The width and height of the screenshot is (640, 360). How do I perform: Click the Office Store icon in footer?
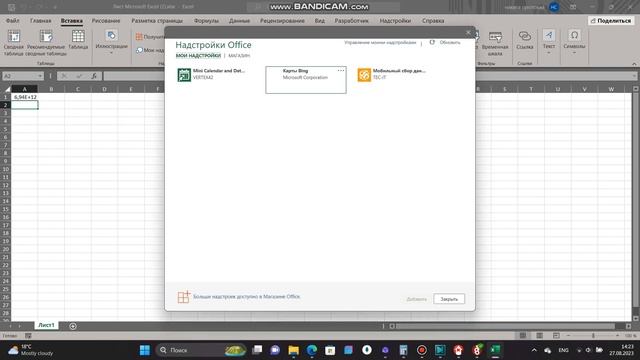(184, 297)
